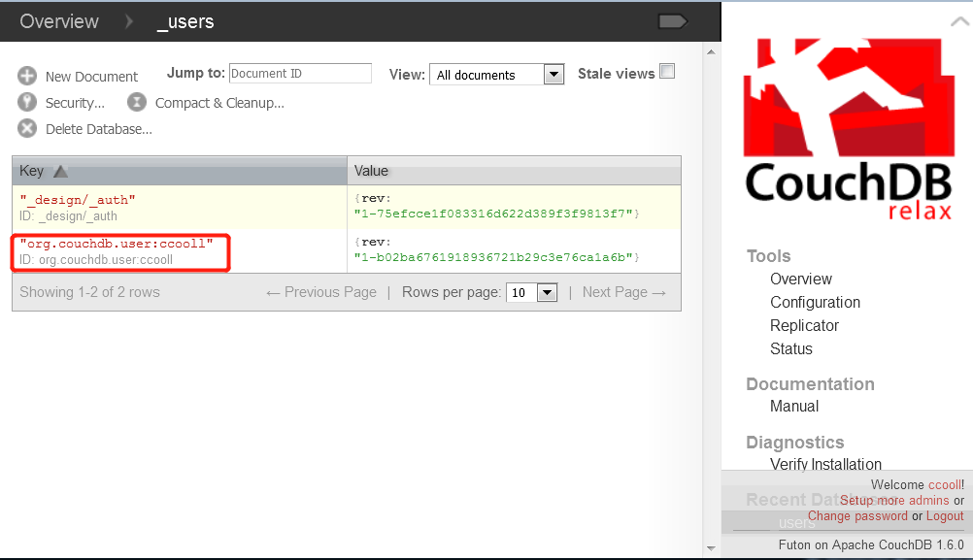973x560 pixels.
Task: Click the dark toggle icon in top bar
Action: pyautogui.click(x=672, y=20)
